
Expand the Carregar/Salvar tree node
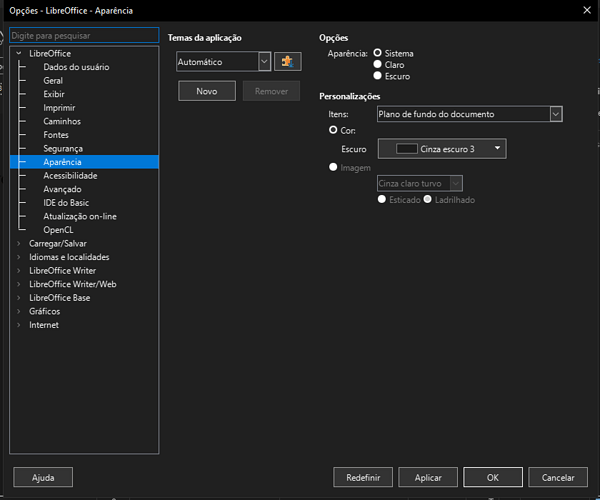click(x=19, y=243)
